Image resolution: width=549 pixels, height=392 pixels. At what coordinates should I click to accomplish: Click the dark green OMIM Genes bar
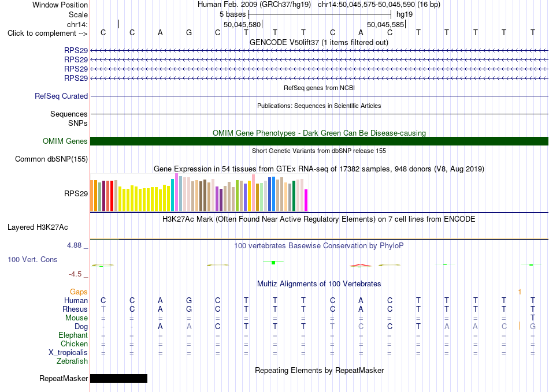319,141
